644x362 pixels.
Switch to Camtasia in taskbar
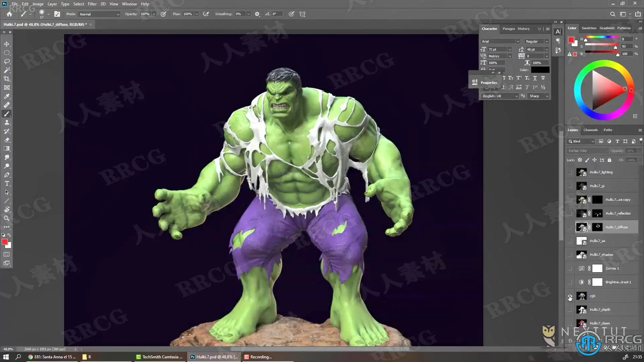[x=159, y=357]
